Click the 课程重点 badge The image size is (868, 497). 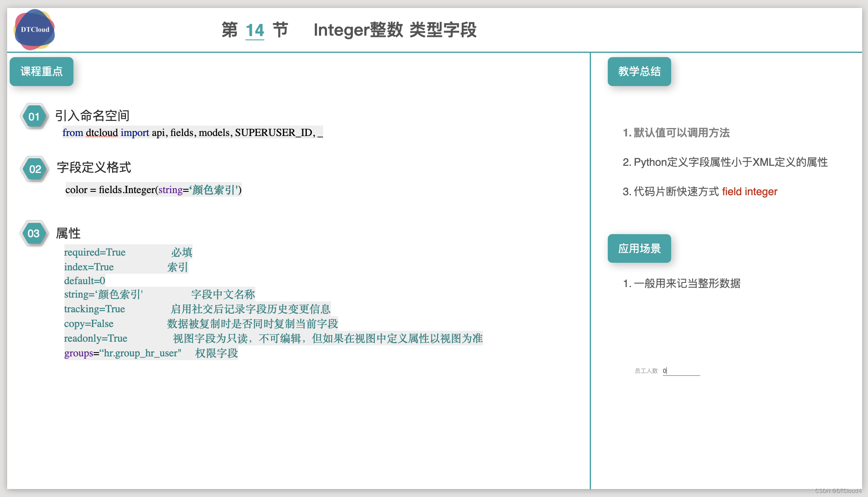[41, 71]
